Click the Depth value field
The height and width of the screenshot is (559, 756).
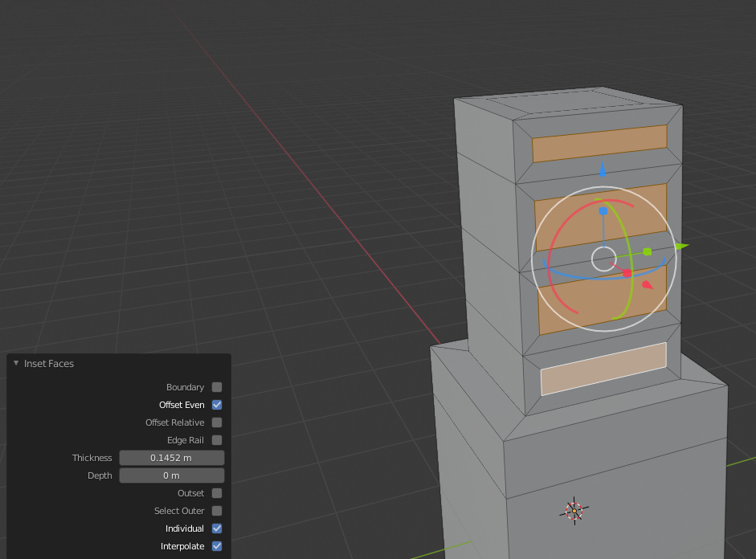171,475
